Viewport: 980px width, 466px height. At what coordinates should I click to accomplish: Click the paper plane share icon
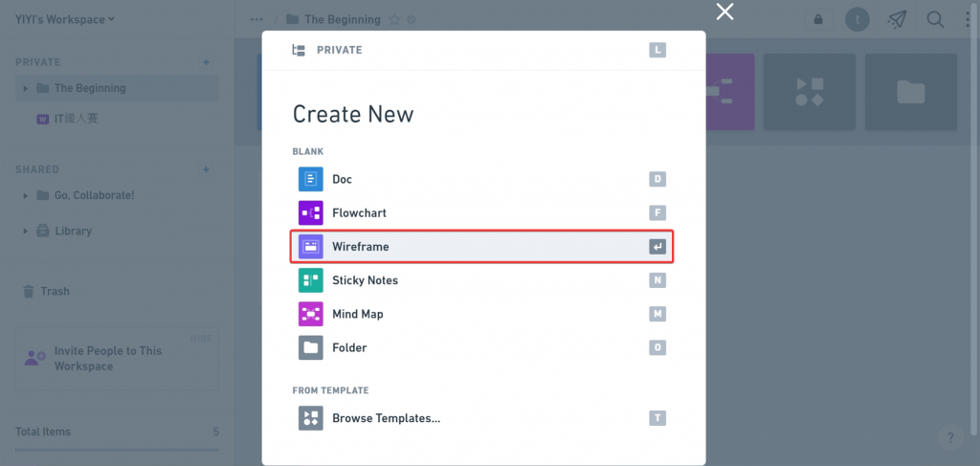point(897,19)
